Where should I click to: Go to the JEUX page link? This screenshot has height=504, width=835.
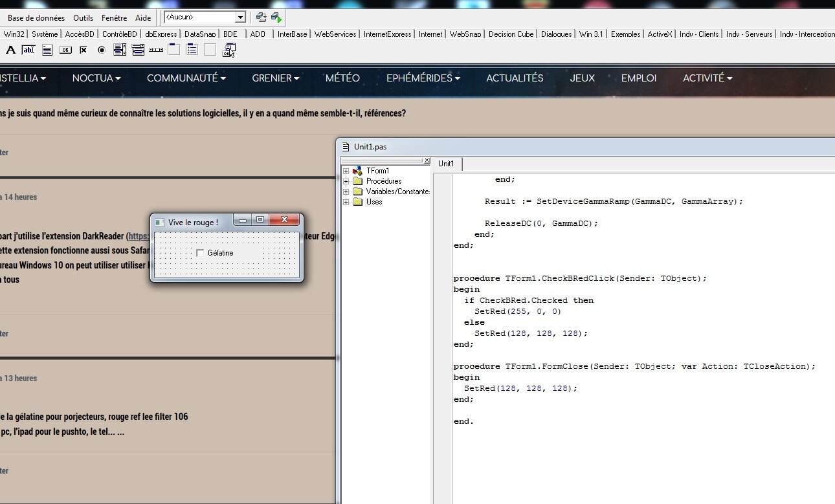pos(583,78)
